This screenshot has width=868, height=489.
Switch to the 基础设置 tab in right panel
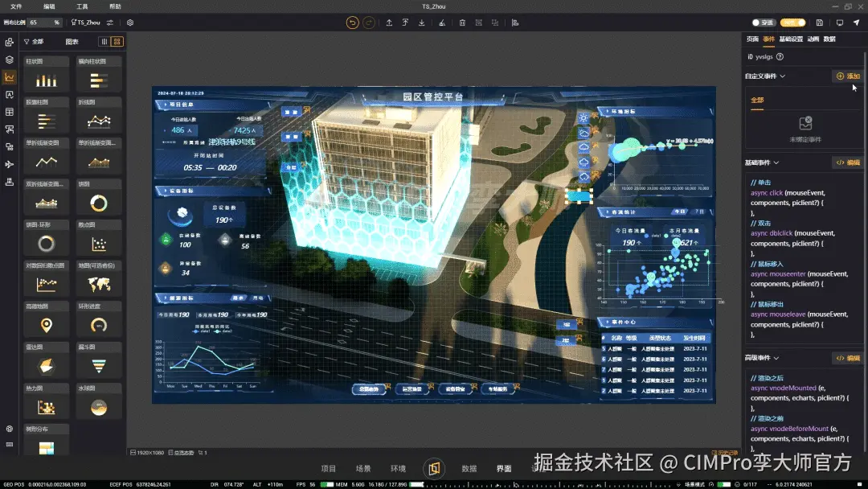[x=791, y=39]
